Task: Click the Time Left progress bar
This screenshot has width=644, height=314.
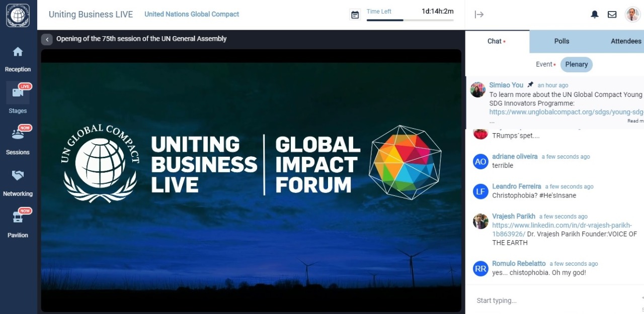Action: [x=410, y=20]
